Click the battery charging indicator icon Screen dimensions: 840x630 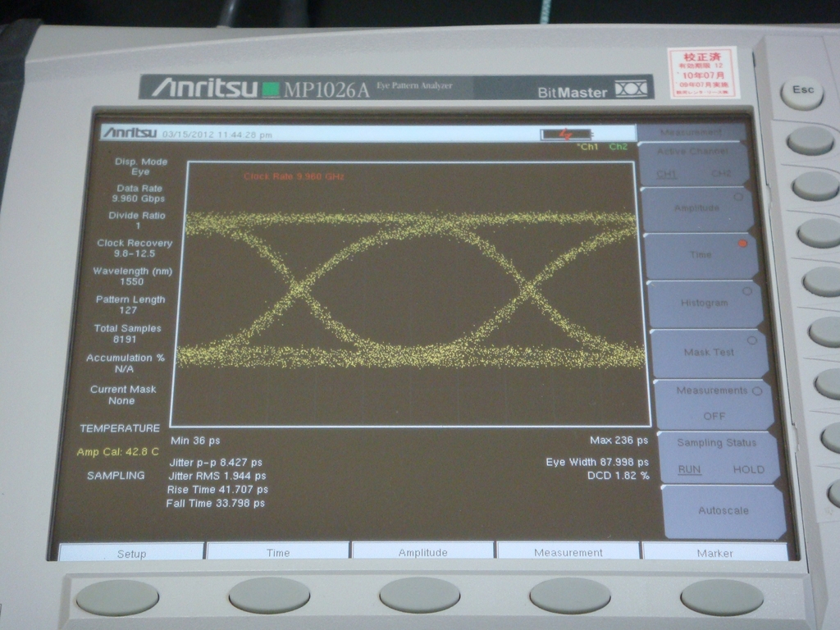(566, 134)
